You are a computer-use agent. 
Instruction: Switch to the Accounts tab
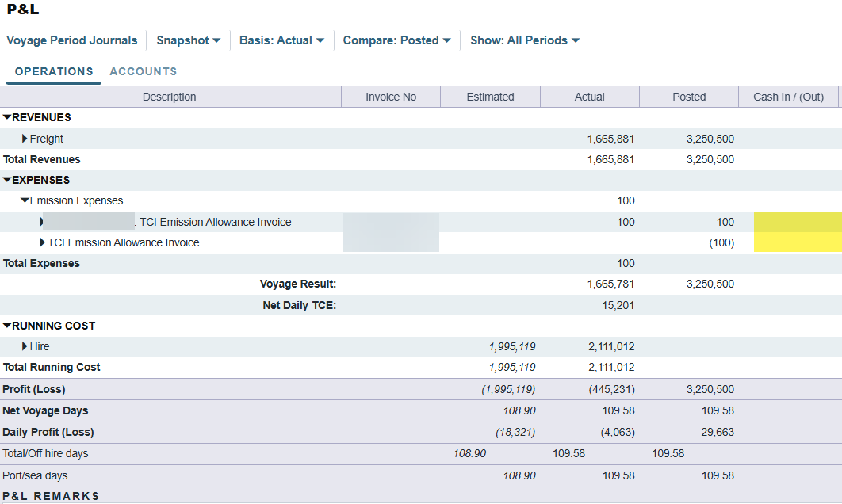click(x=144, y=71)
